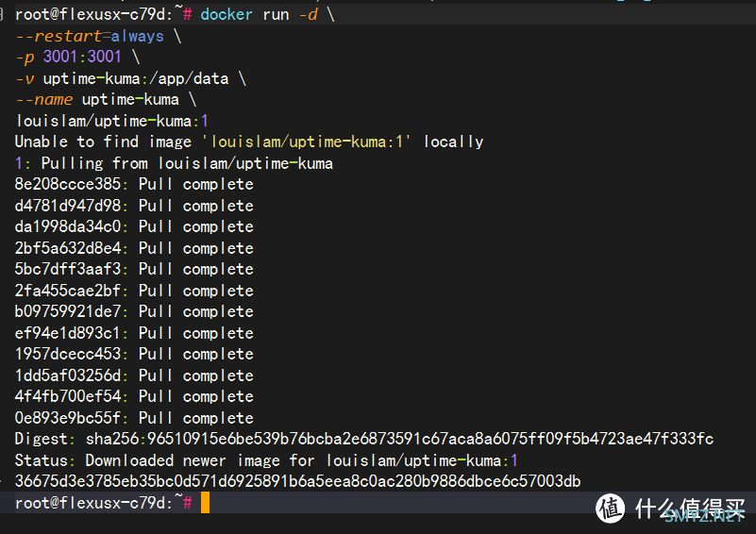The width and height of the screenshot is (756, 534).
Task: Click the 'Pulling from louislam/uptime-kuma' line
Action: 174,163
